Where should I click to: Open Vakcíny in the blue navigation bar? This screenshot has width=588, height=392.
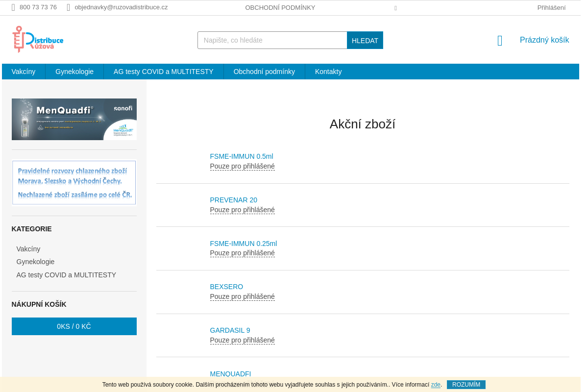tap(24, 72)
